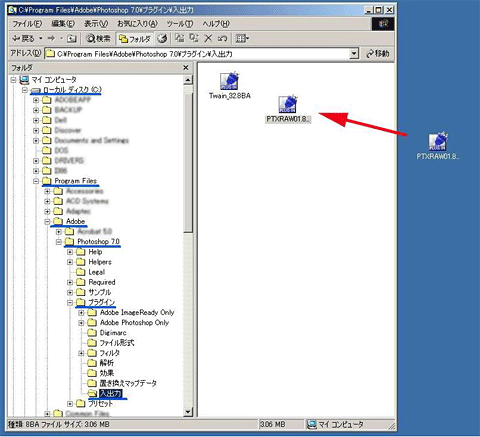Viewport: 480px width, 437px height.
Task: Expand Adobe ImageReady Only node
Action: pos(81,313)
